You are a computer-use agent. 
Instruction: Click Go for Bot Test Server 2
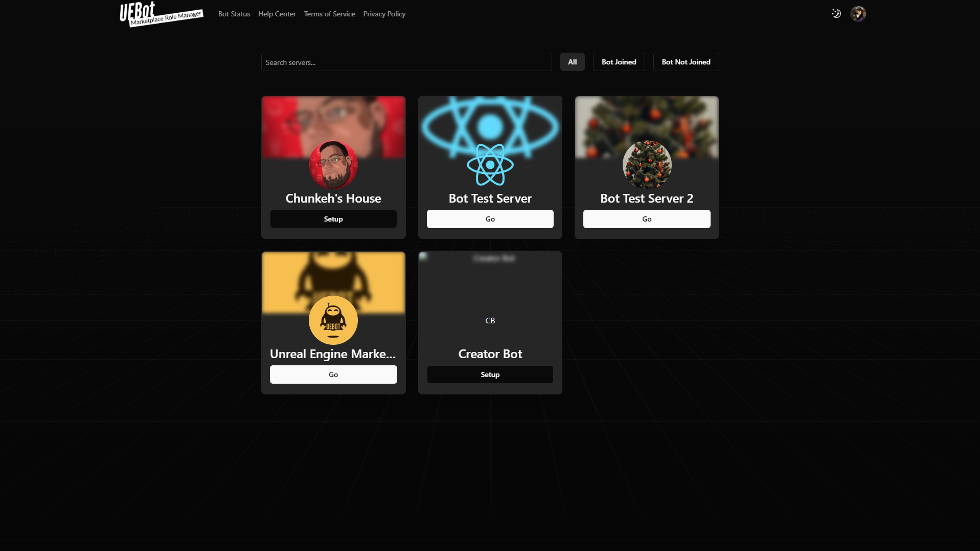[647, 219]
